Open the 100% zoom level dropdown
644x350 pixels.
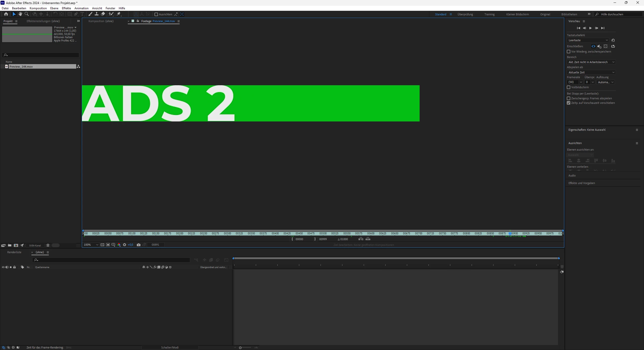(91, 245)
